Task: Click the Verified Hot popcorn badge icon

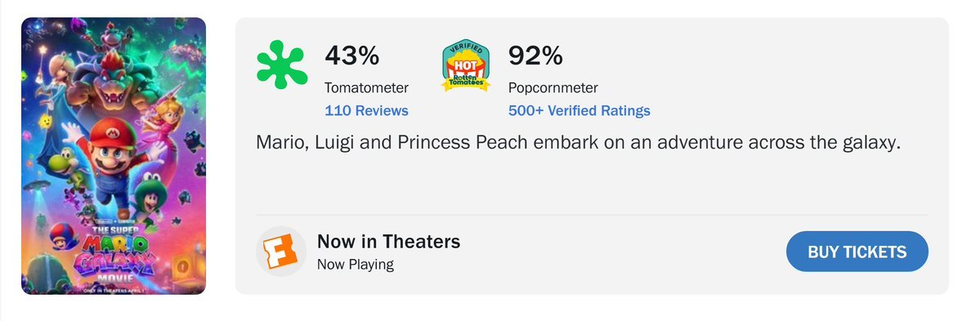Action: click(x=466, y=65)
